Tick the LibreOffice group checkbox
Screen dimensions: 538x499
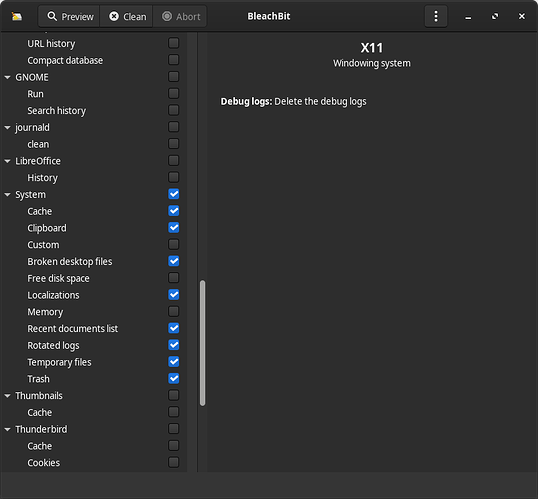174,161
